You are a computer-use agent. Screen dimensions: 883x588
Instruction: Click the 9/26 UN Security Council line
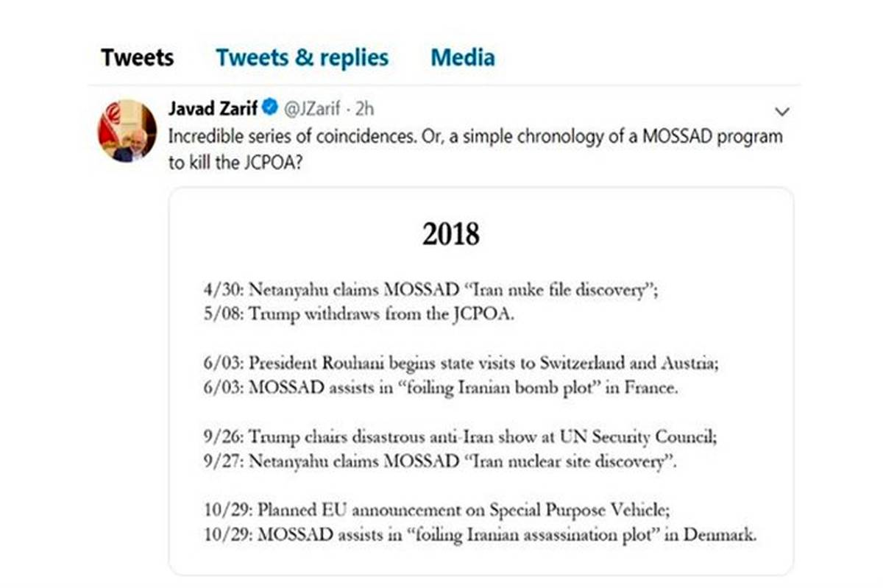pyautogui.click(x=460, y=437)
